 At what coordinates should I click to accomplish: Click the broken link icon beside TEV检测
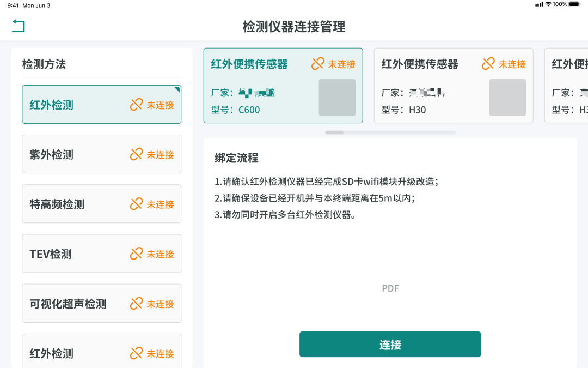pos(136,254)
